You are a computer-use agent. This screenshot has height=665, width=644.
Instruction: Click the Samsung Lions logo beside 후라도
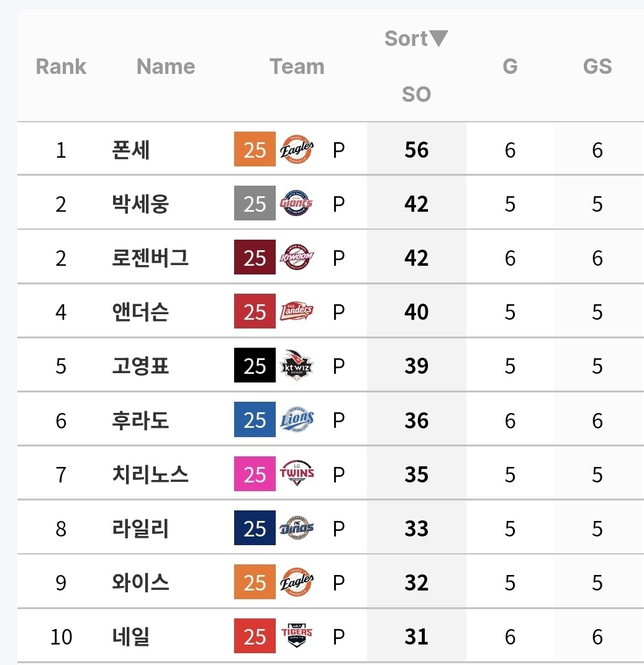[297, 420]
